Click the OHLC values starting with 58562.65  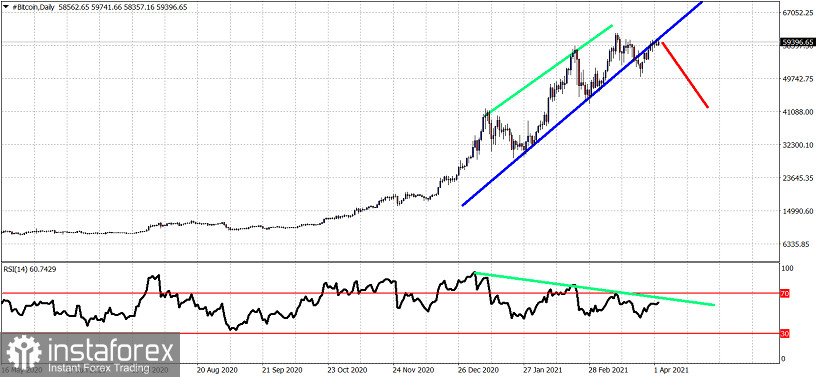[124, 6]
